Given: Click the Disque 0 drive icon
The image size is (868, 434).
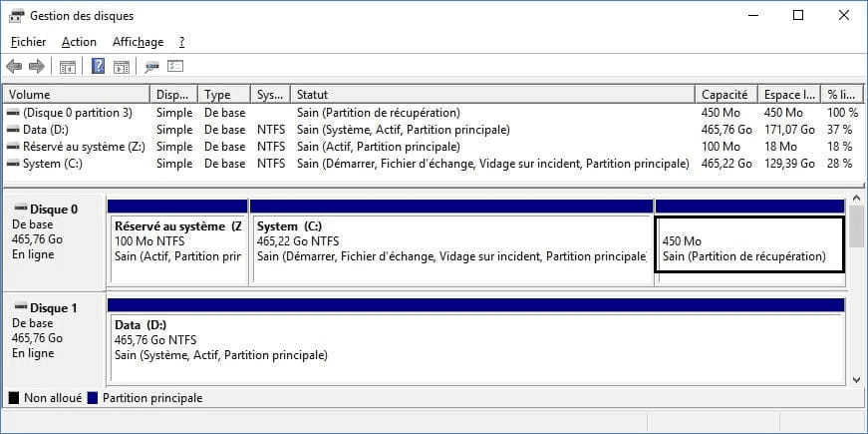Looking at the screenshot, I should tap(21, 209).
